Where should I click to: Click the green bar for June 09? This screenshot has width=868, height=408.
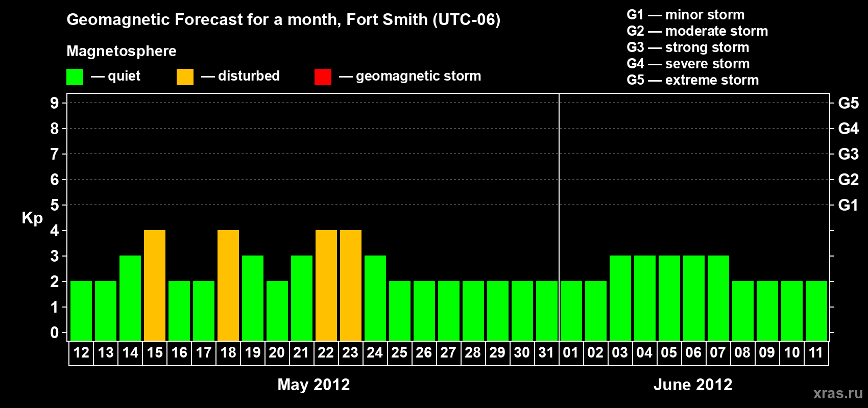pyautogui.click(x=767, y=311)
